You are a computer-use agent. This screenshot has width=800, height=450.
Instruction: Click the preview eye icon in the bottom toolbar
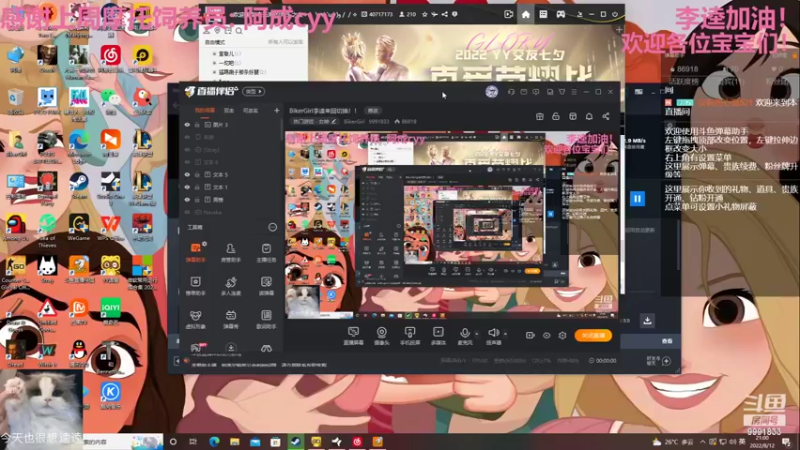[546, 335]
